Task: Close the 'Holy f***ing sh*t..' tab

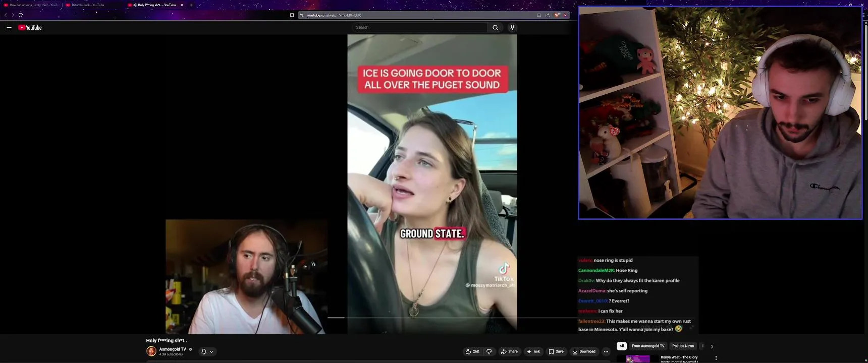Action: pos(182,5)
